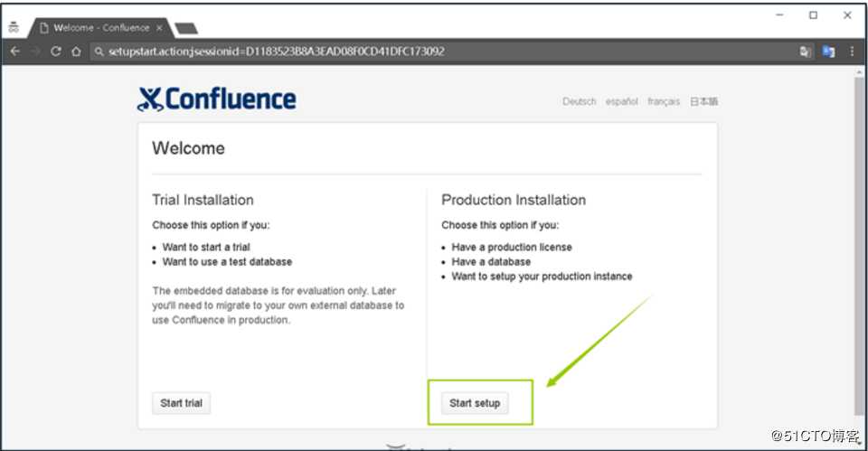
Task: Click the incognito icon in title bar
Action: [x=14, y=27]
